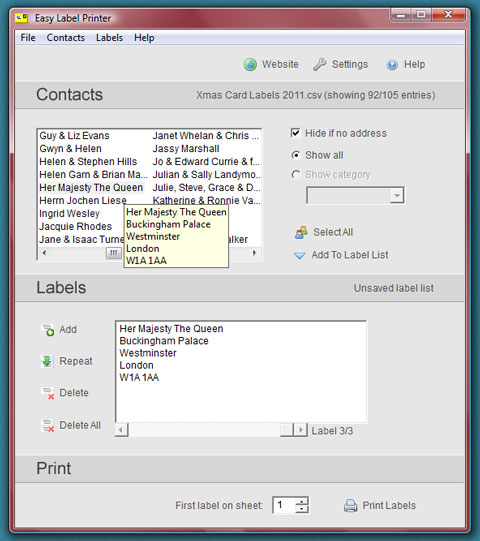Maximize the Easy Label Printer window
480x541 pixels.
coord(421,15)
